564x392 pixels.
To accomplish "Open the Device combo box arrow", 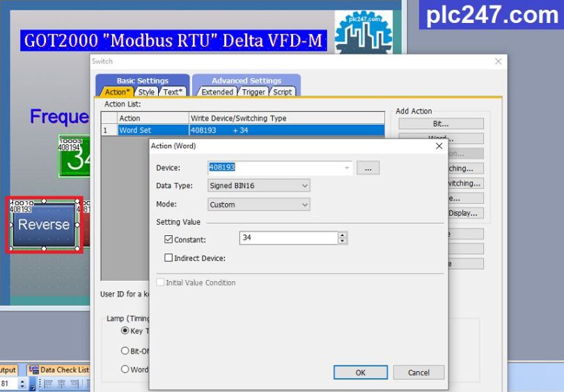I will coord(347,168).
